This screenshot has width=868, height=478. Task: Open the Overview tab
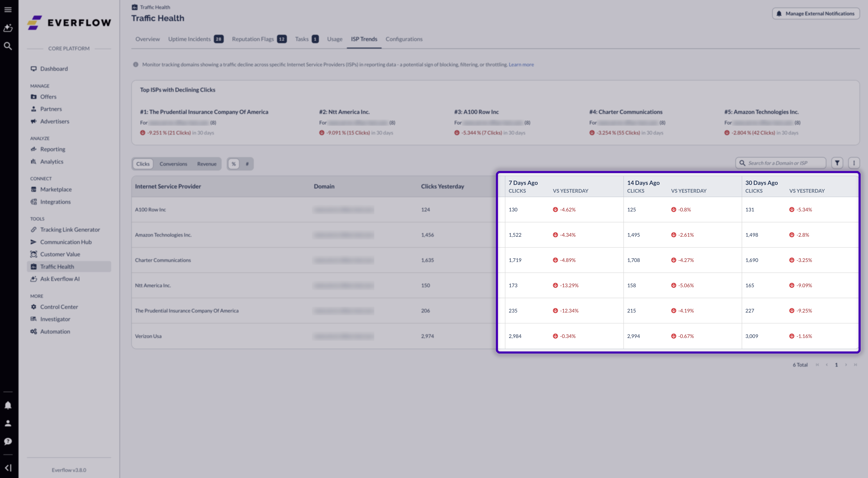(148, 39)
